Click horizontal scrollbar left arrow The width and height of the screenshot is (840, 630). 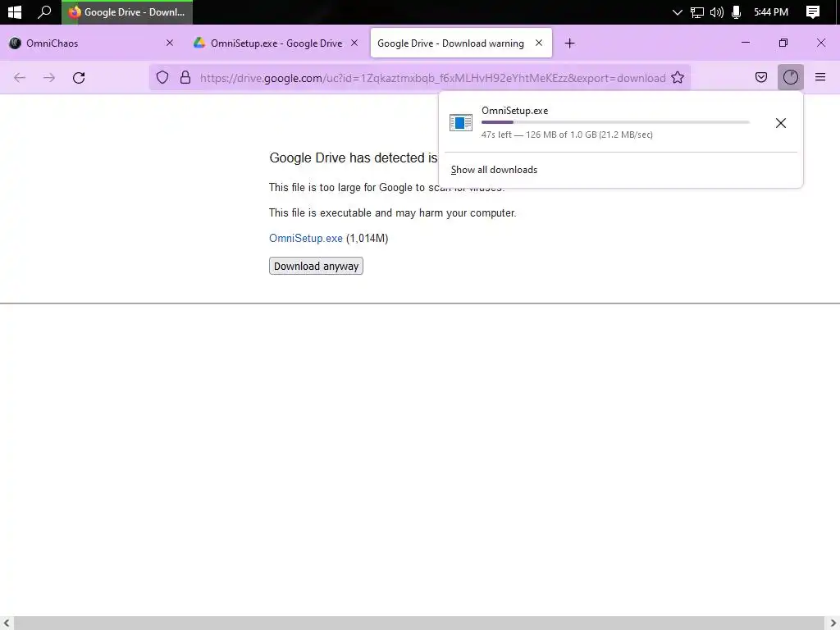[x=7, y=623]
